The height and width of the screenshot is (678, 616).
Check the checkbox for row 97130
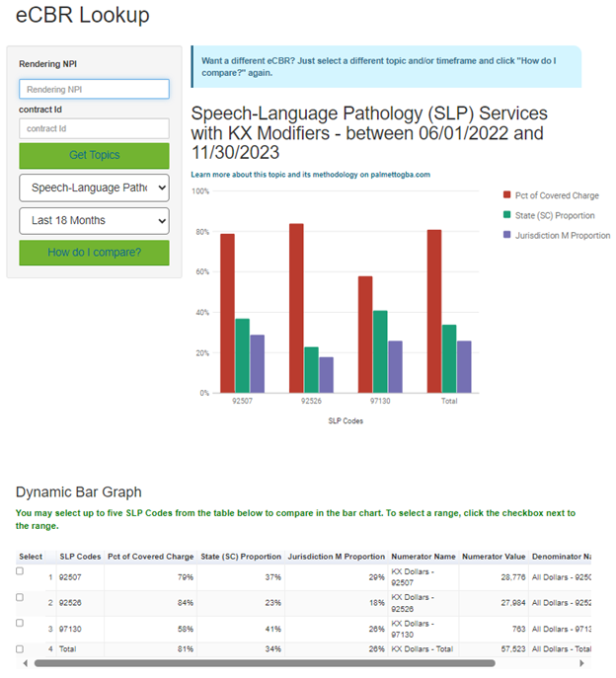(x=20, y=623)
